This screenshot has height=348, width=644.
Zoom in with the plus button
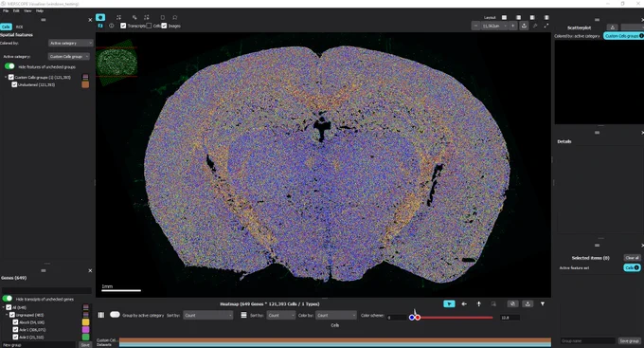coord(512,26)
